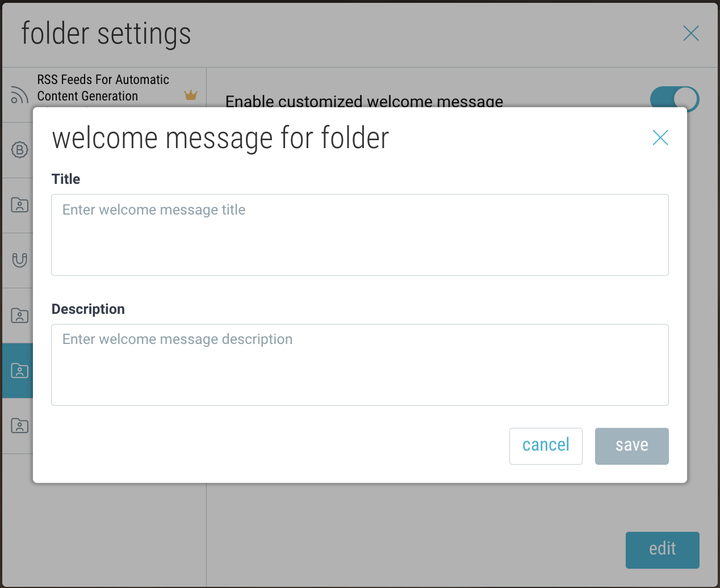
Task: Select the bottom-most folder icon in sidebar
Action: point(20,426)
